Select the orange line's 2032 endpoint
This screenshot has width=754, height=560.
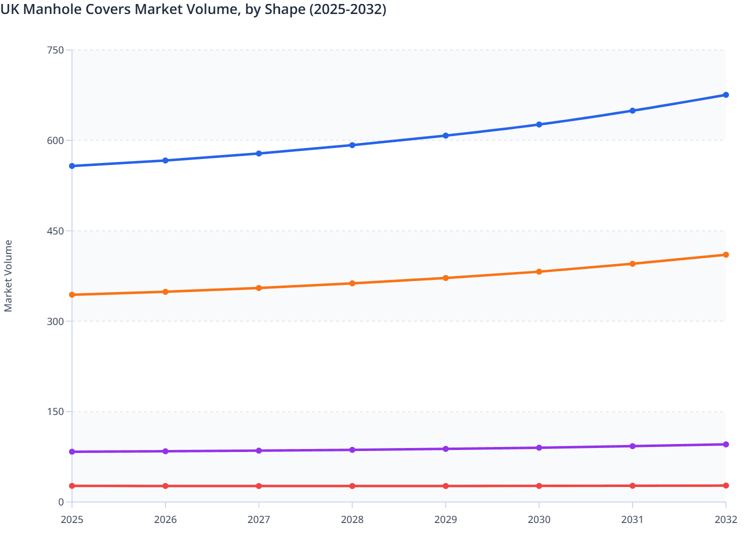coord(725,255)
